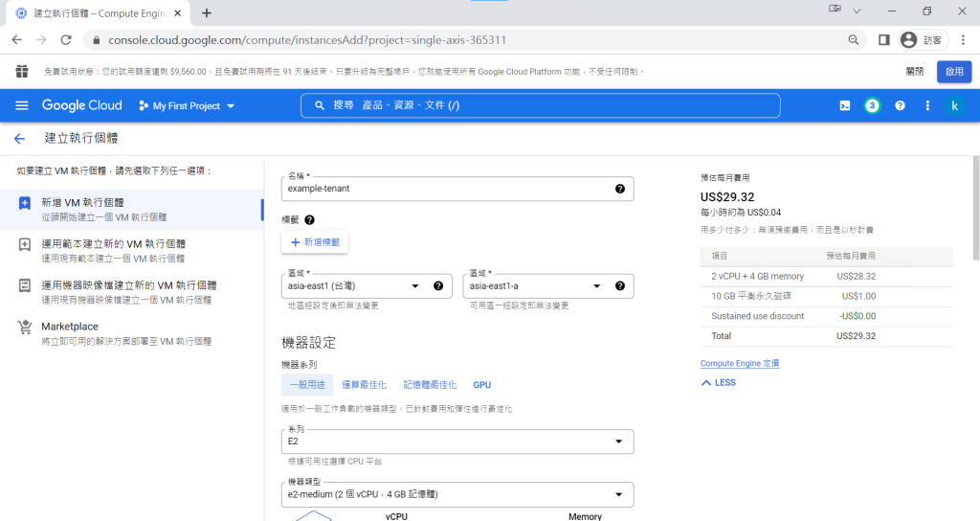This screenshot has height=521, width=980.
Task: Close the Compute Engine browser tab
Action: pyautogui.click(x=177, y=13)
